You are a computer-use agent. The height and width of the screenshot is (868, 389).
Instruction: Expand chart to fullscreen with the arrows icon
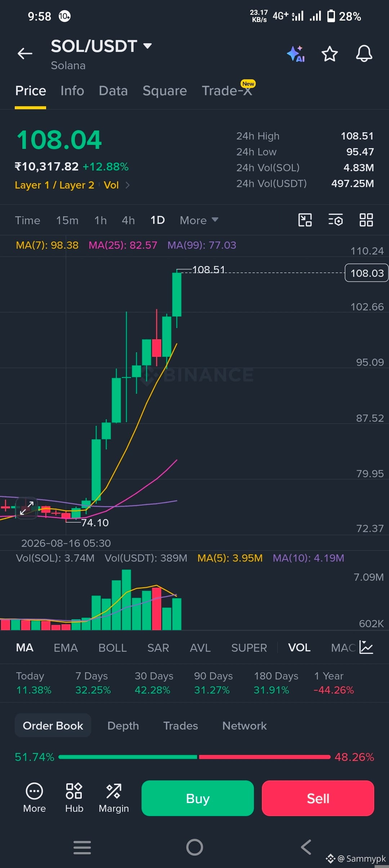tap(27, 508)
